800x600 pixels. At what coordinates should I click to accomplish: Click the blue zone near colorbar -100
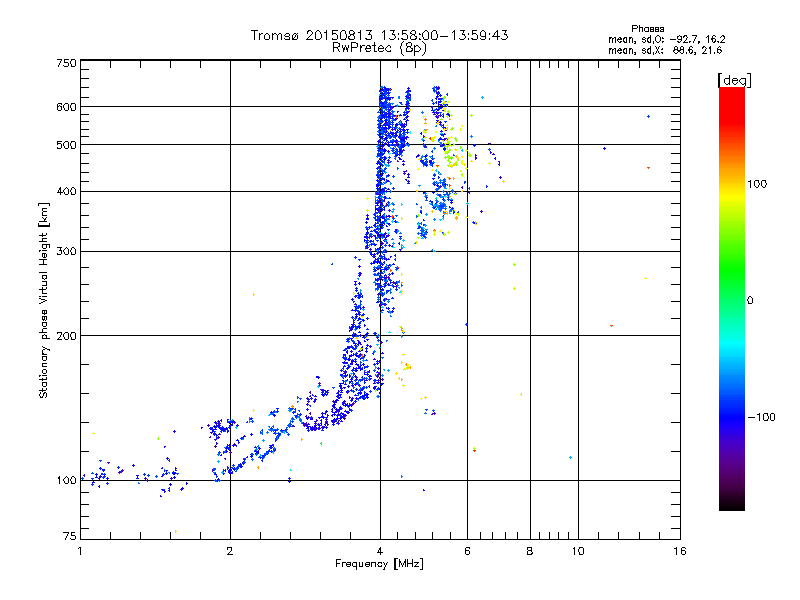[x=732, y=416]
